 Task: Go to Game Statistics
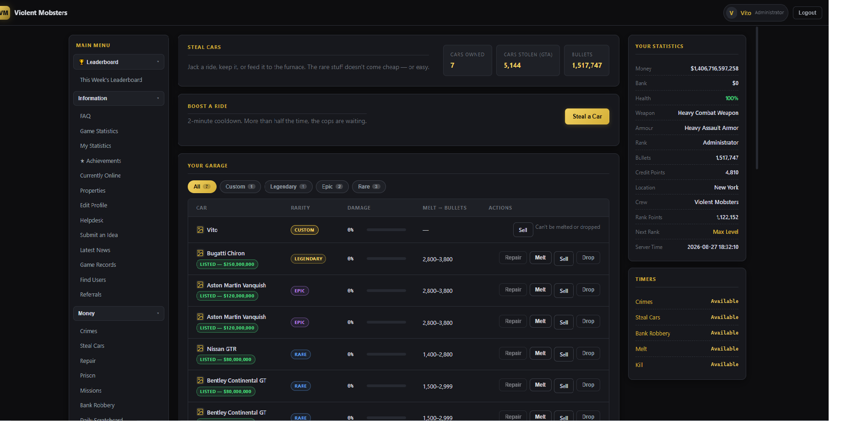coord(99,131)
